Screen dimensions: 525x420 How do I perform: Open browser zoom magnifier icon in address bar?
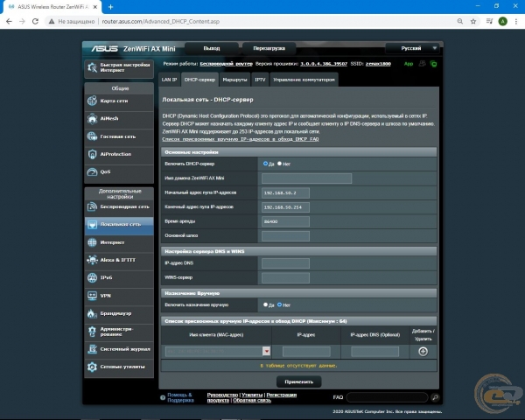tap(460, 21)
